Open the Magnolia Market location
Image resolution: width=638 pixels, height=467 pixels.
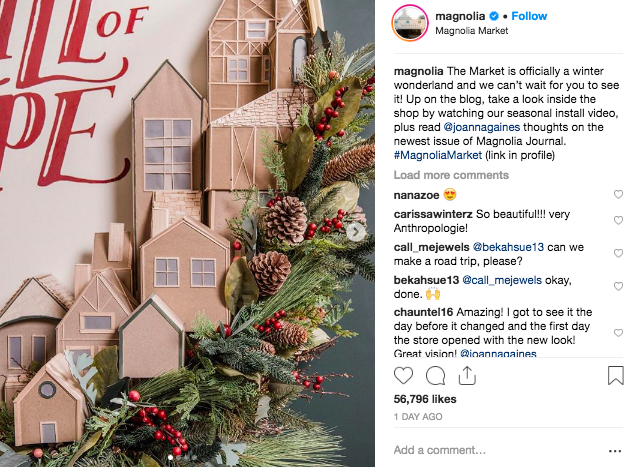click(472, 31)
